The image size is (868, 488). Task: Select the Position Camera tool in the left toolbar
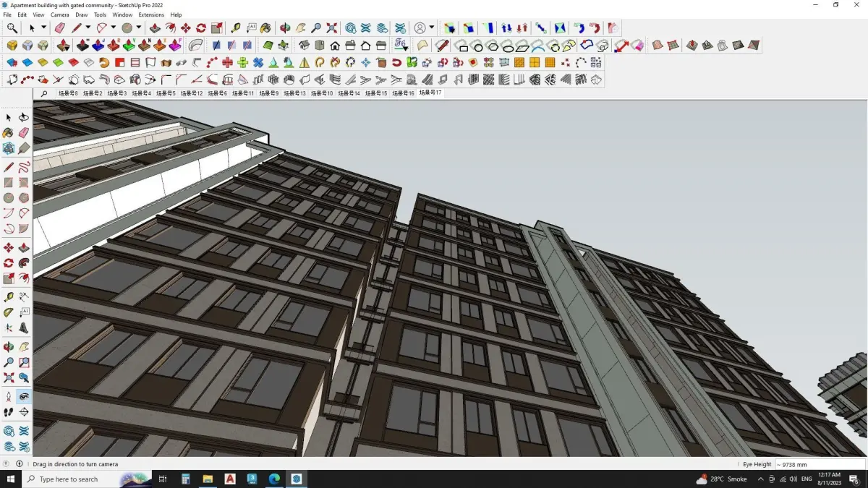click(x=9, y=397)
